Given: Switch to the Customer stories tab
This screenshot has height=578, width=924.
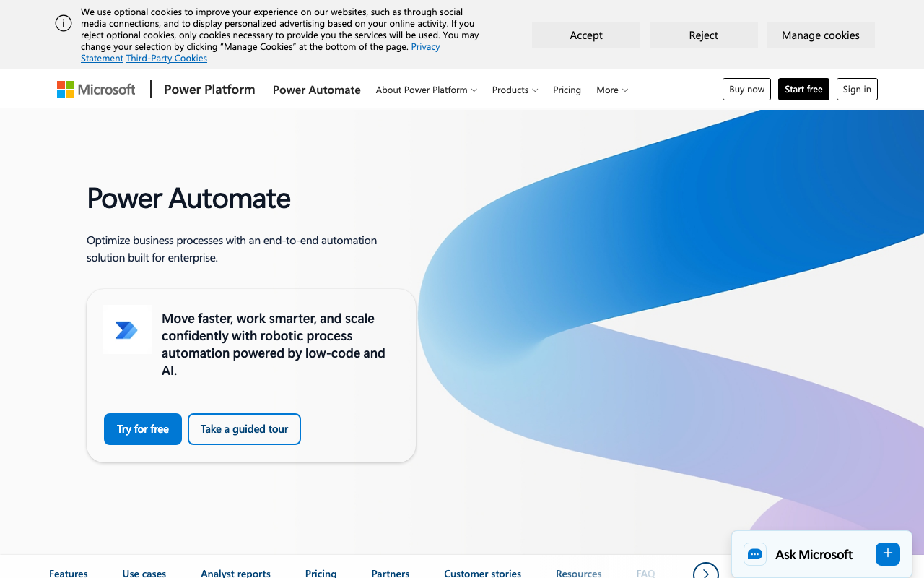Looking at the screenshot, I should coord(483,573).
